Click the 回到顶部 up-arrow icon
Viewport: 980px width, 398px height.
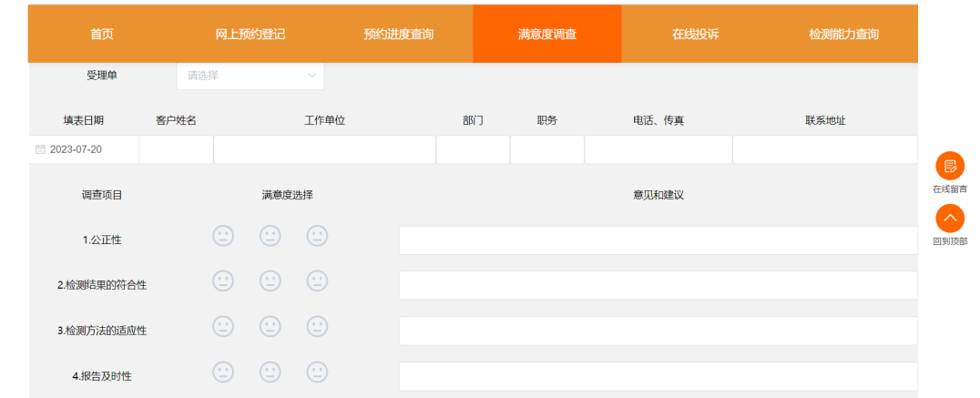950,219
